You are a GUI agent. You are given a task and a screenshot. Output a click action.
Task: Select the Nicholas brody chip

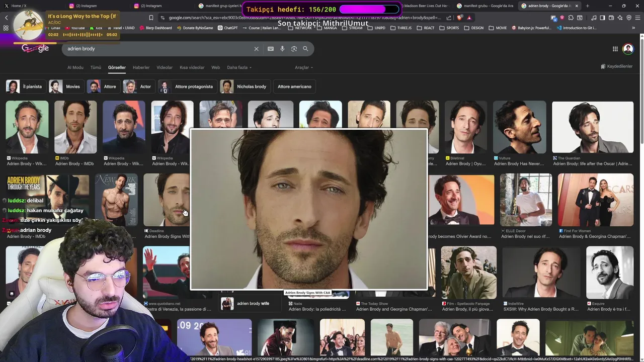pos(245,86)
